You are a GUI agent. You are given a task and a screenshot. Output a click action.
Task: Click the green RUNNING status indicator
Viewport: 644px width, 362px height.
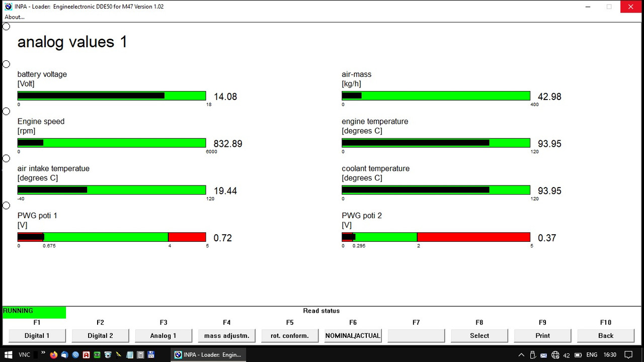tap(34, 312)
